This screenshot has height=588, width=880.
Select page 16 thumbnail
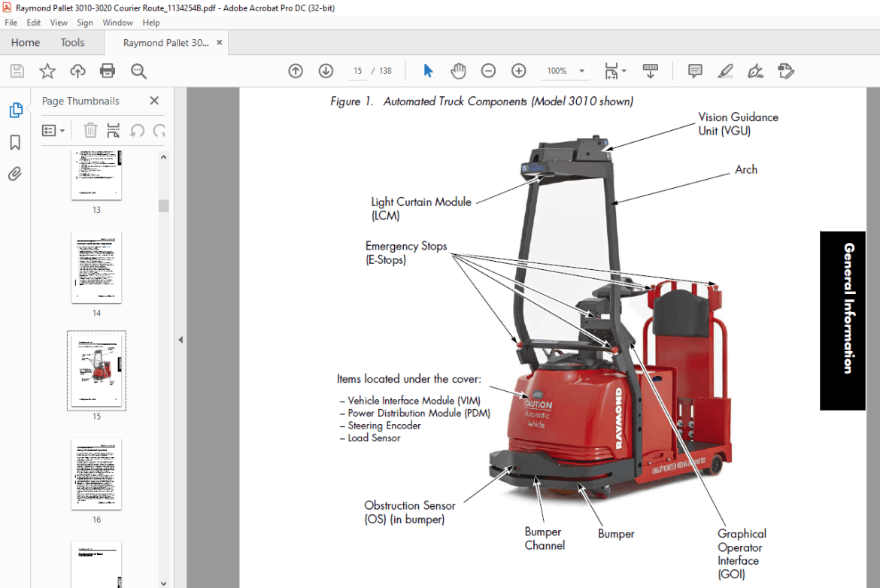(96, 474)
